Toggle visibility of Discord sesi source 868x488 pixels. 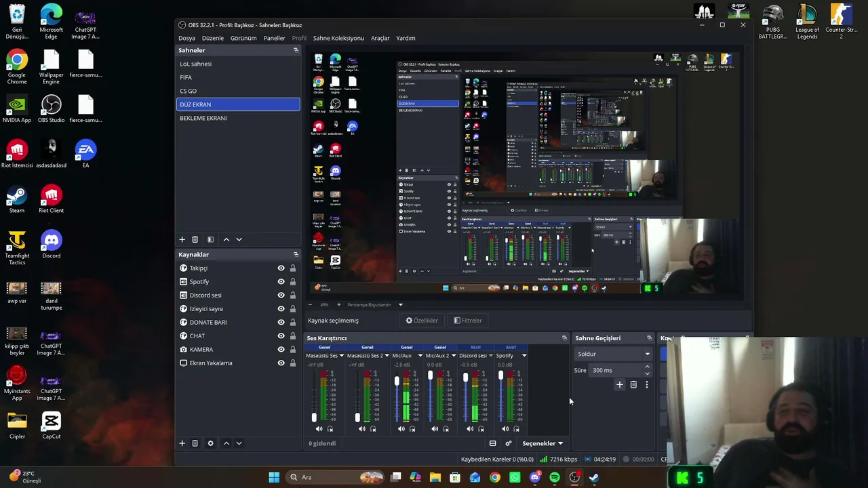[x=281, y=296]
